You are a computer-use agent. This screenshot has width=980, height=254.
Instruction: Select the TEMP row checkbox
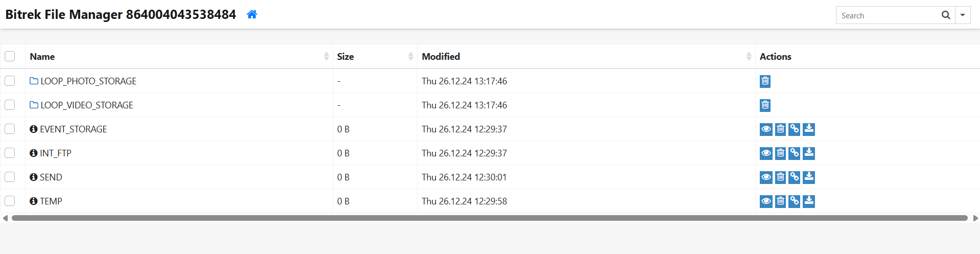(10, 201)
